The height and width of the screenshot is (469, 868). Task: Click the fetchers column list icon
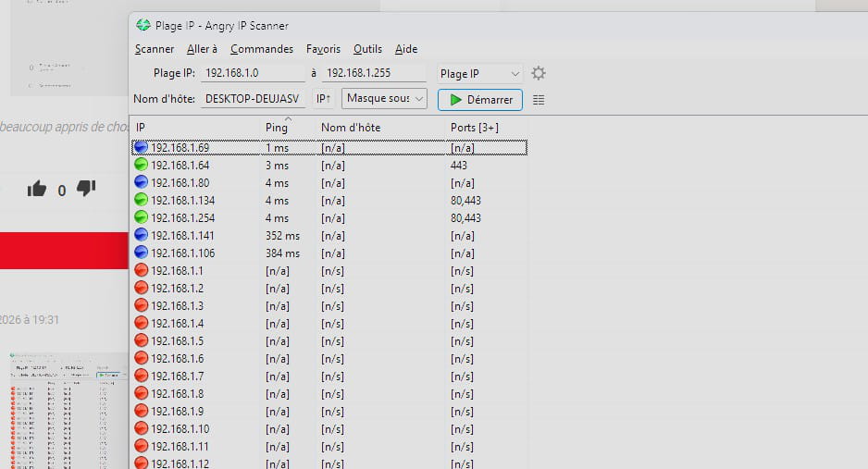(539, 100)
